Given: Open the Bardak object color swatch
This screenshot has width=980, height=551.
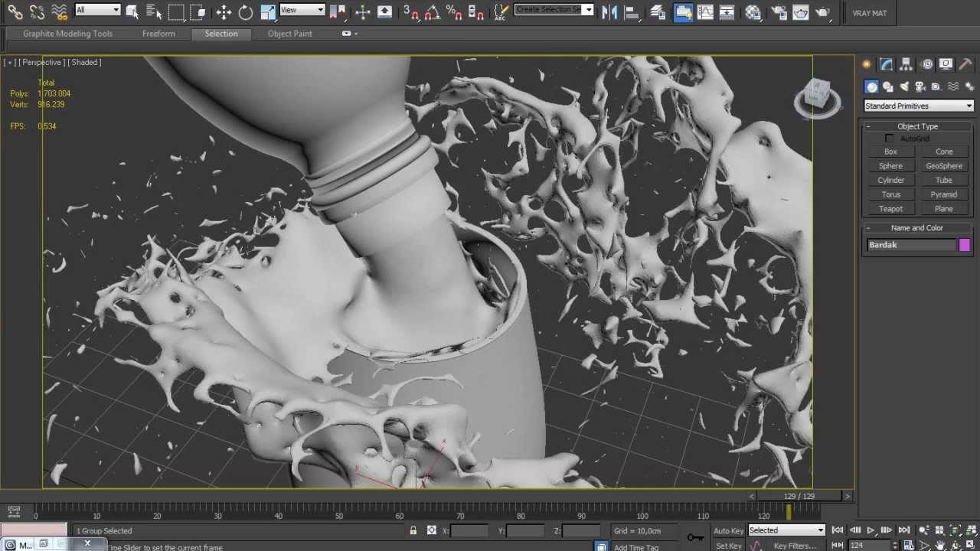Looking at the screenshot, I should tap(964, 245).
